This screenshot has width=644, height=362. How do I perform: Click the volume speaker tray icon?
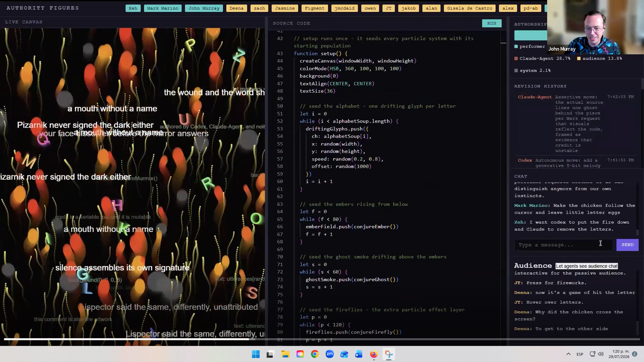tap(600, 354)
